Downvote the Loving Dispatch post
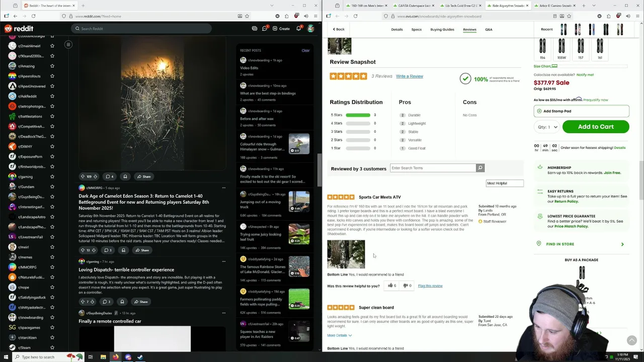The image size is (644, 362). pyautogui.click(x=94, y=302)
